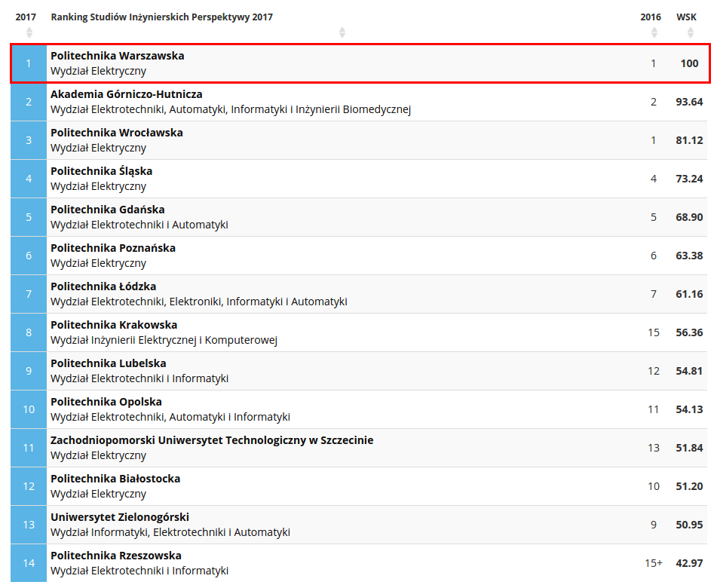Click the WSK score 73.24
The height and width of the screenshot is (588, 717).
pyautogui.click(x=689, y=179)
